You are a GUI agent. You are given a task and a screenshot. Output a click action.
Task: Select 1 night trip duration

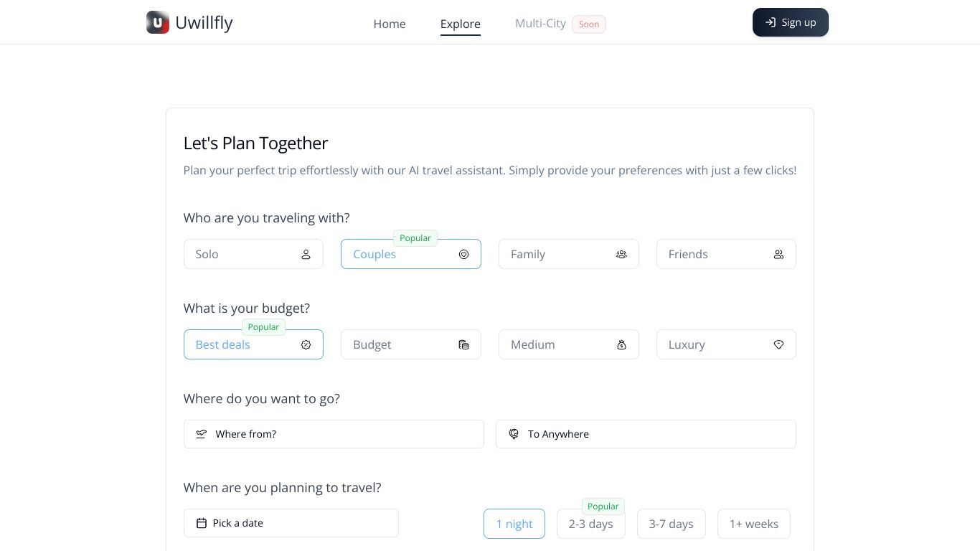[x=514, y=524]
